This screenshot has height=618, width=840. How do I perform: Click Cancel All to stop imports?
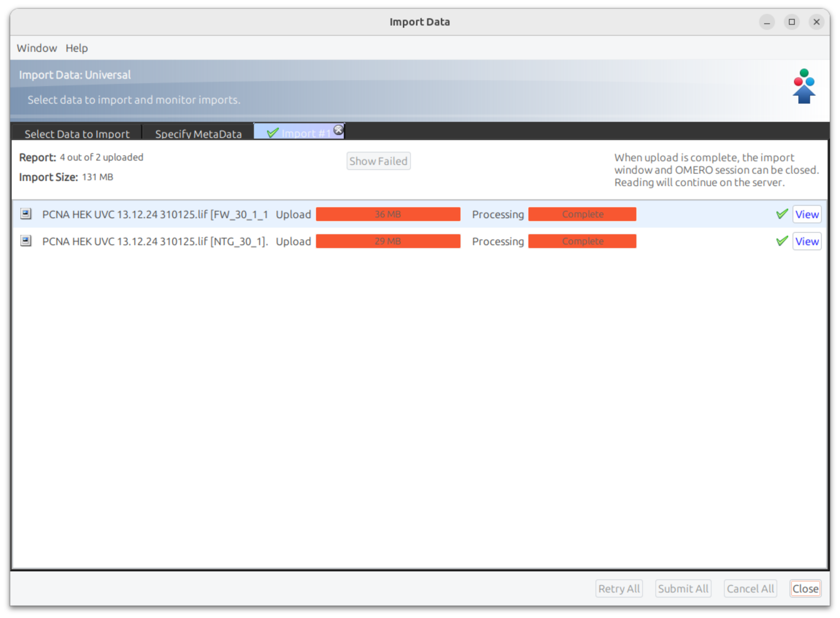(750, 588)
